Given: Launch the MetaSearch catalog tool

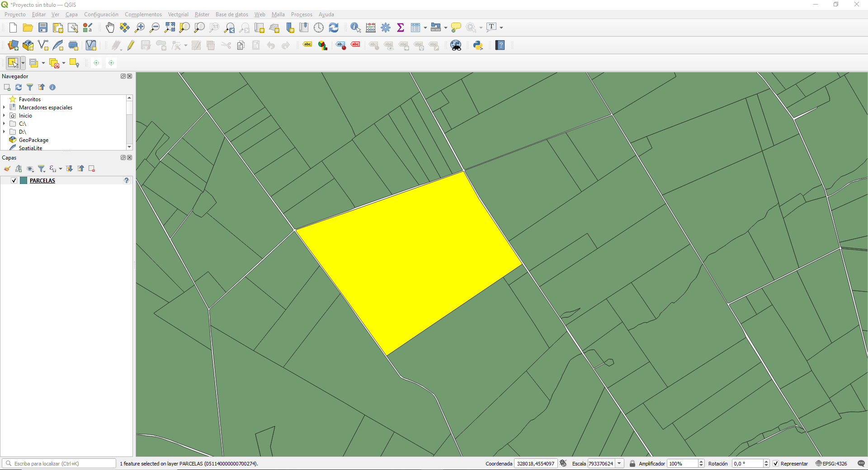Looking at the screenshot, I should 456,45.
